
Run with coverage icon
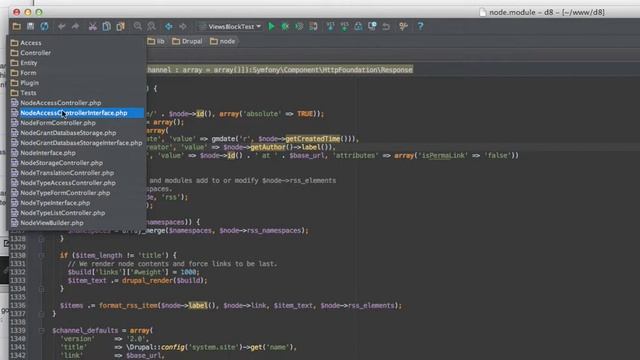point(299,27)
